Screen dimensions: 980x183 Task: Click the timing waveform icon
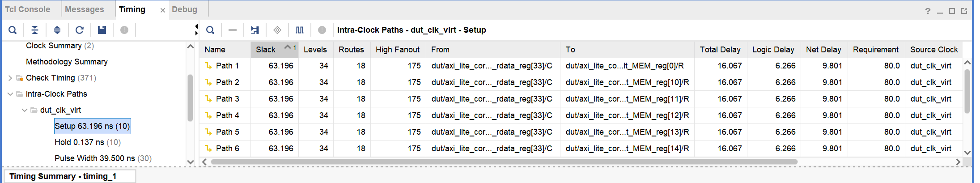point(300,30)
